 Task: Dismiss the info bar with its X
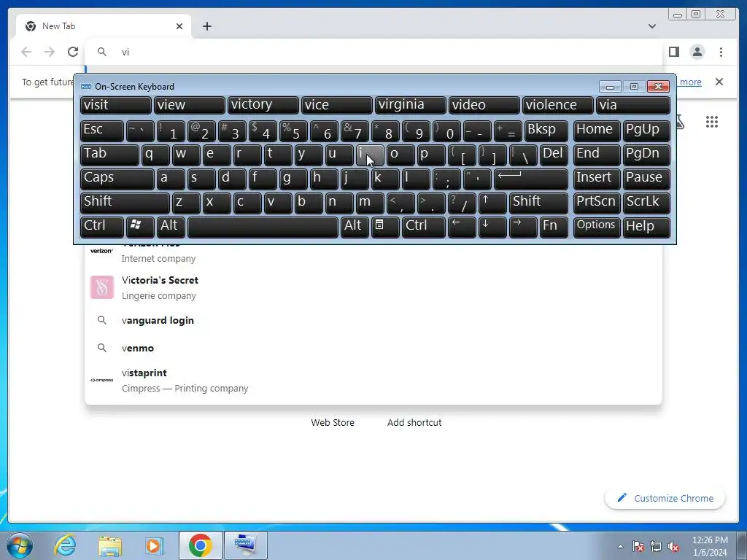[x=719, y=82]
